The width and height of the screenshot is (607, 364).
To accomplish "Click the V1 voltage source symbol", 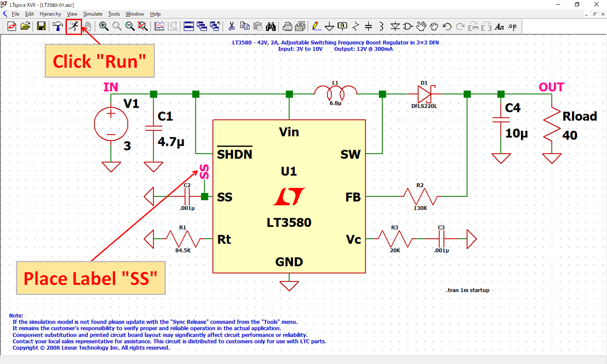I will coord(111,124).
